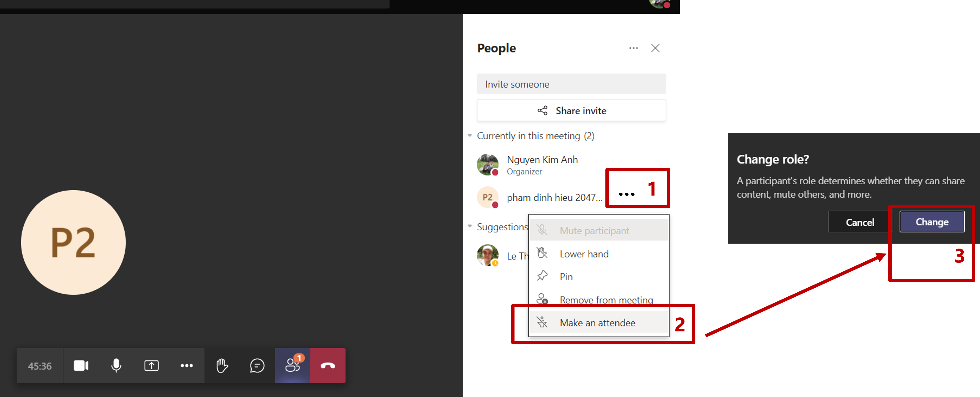980x397 pixels.
Task: Mute the microphone in meeting toolbar
Action: click(x=116, y=366)
